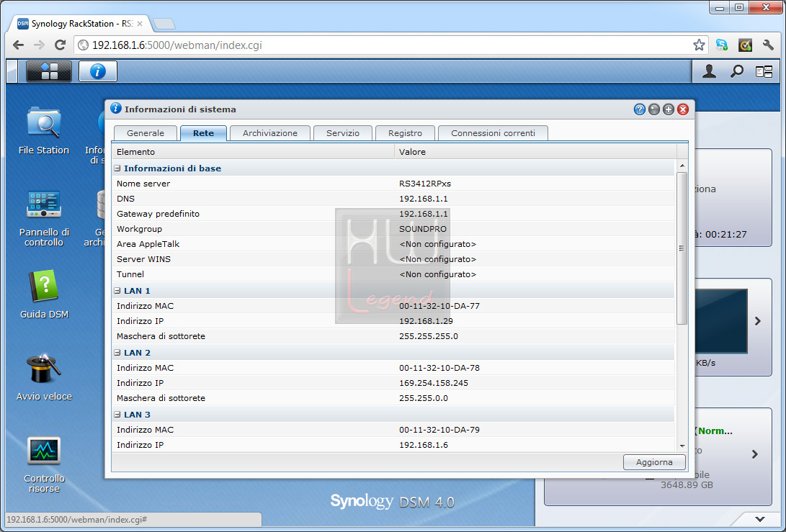Select server name value RS3412RPxs

coord(425,184)
